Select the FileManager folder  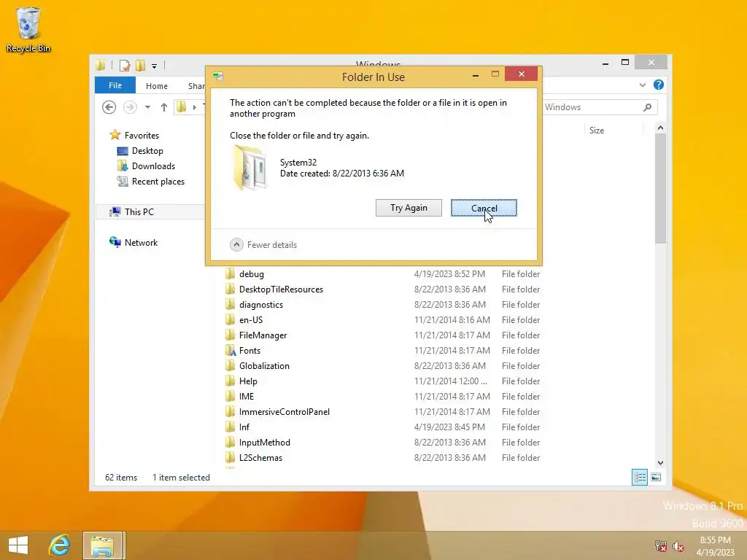coord(263,335)
